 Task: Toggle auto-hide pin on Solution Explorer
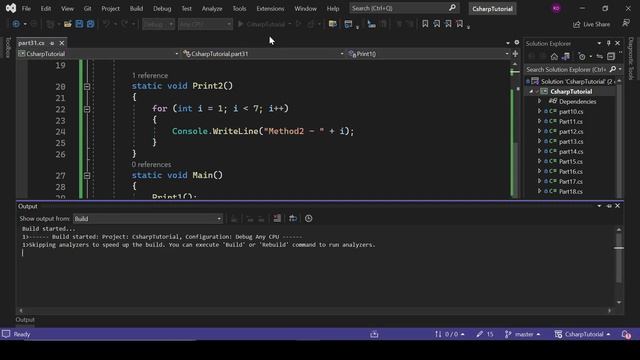pyautogui.click(x=609, y=43)
